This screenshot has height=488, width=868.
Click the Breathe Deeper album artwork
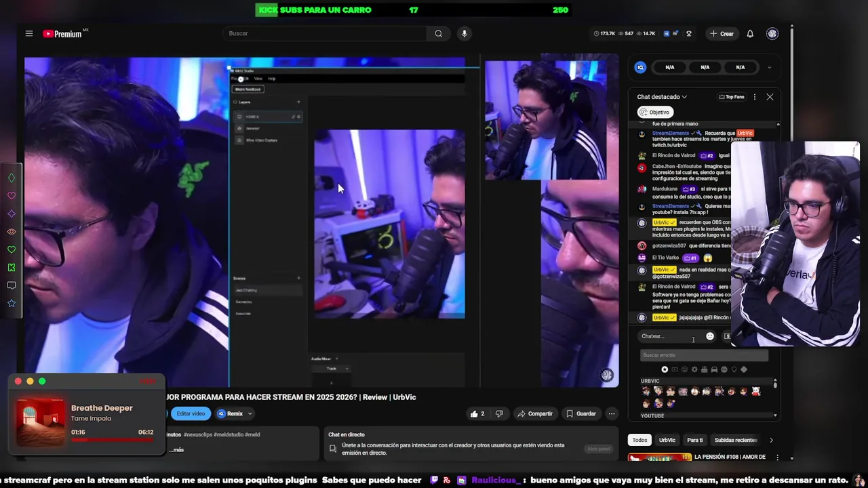(x=41, y=422)
